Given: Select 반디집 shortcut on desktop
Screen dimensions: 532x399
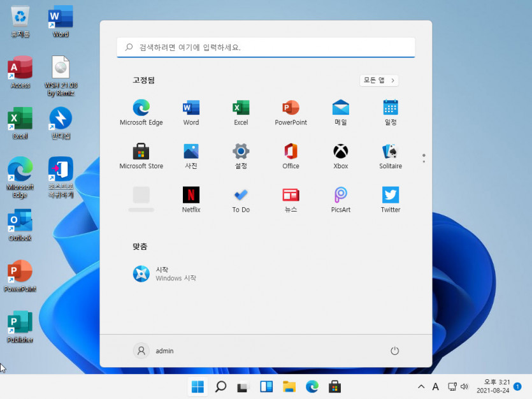Looking at the screenshot, I should 61,123.
